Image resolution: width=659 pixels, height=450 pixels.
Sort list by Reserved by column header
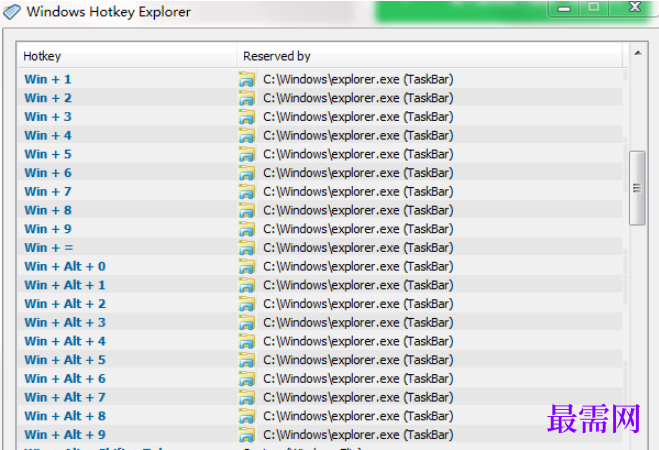click(x=430, y=56)
